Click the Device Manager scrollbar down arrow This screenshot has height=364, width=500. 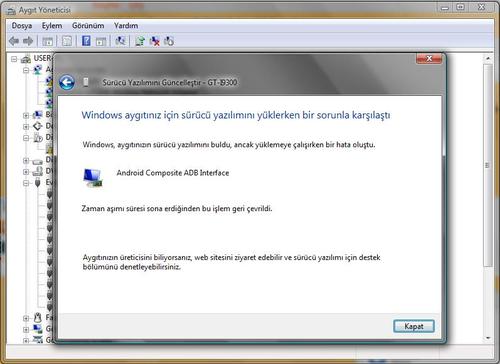pos(488,338)
